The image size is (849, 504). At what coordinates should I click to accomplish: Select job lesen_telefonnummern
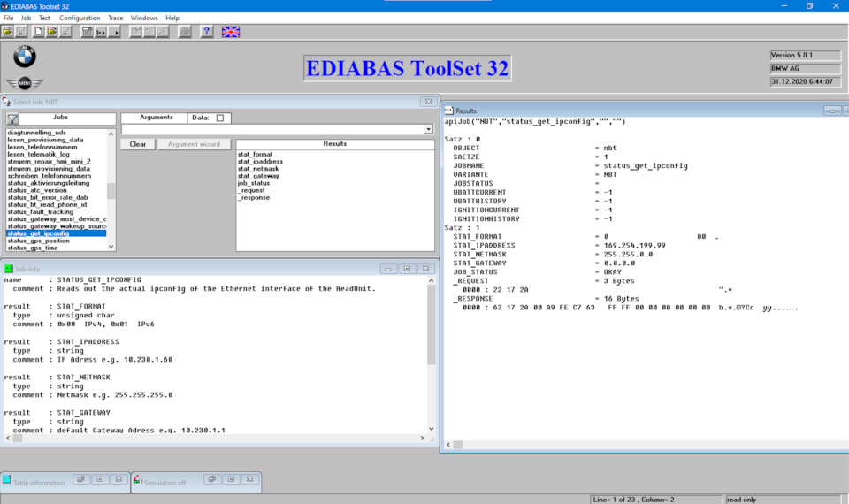coord(42,147)
